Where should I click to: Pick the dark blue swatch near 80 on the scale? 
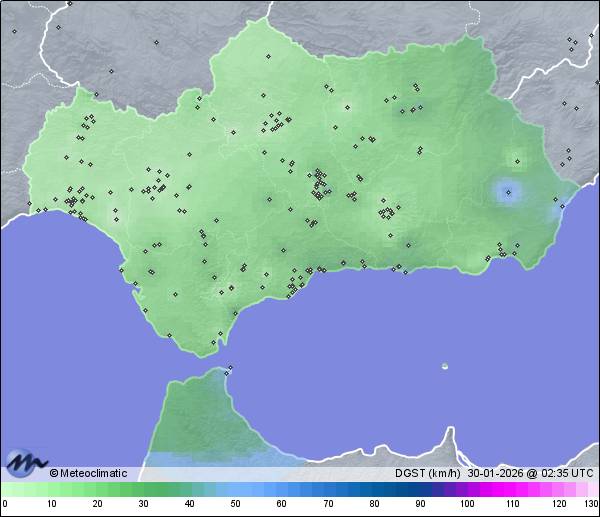tap(374, 489)
